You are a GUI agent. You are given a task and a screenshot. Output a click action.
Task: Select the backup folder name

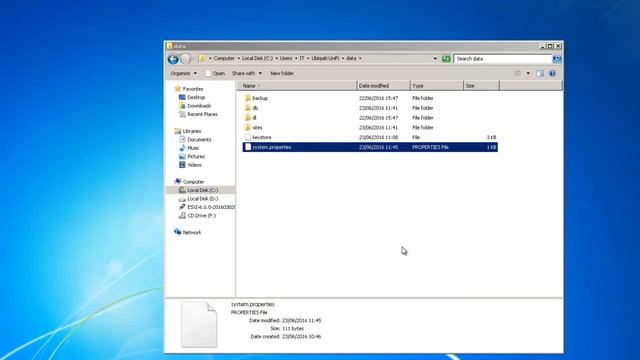click(260, 98)
